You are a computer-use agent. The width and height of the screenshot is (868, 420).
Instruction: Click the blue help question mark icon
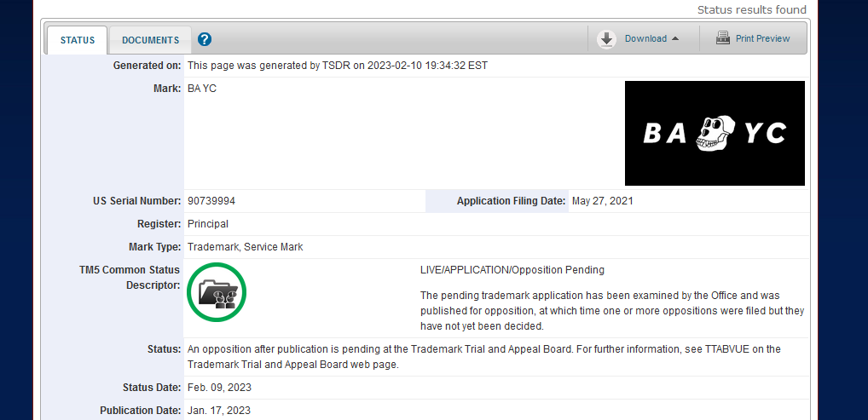(x=205, y=39)
